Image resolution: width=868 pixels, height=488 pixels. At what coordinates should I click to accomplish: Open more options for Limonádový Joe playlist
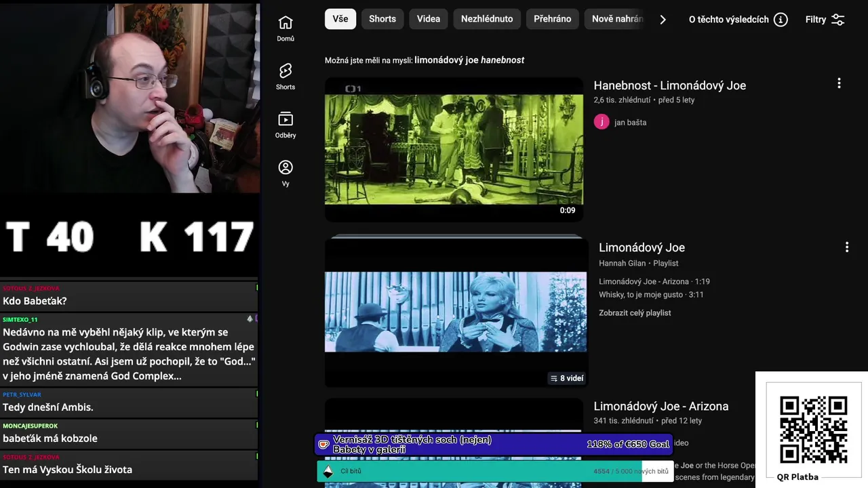coord(846,247)
